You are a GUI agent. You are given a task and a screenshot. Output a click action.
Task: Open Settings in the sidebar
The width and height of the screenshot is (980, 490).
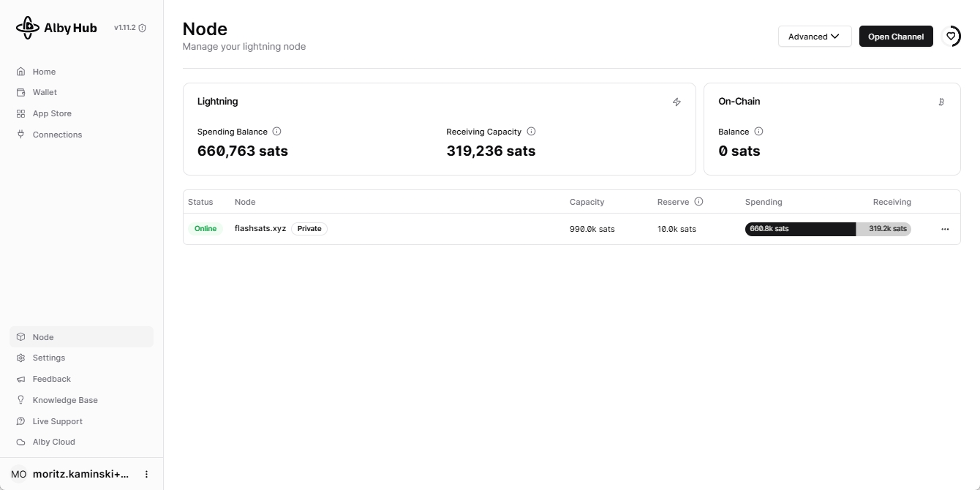[x=49, y=358]
